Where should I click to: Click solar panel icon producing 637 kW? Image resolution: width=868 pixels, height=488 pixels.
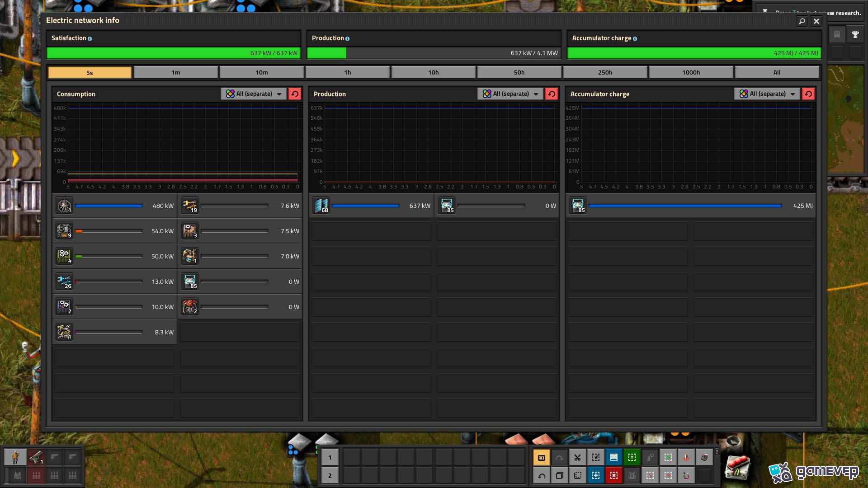tap(321, 206)
